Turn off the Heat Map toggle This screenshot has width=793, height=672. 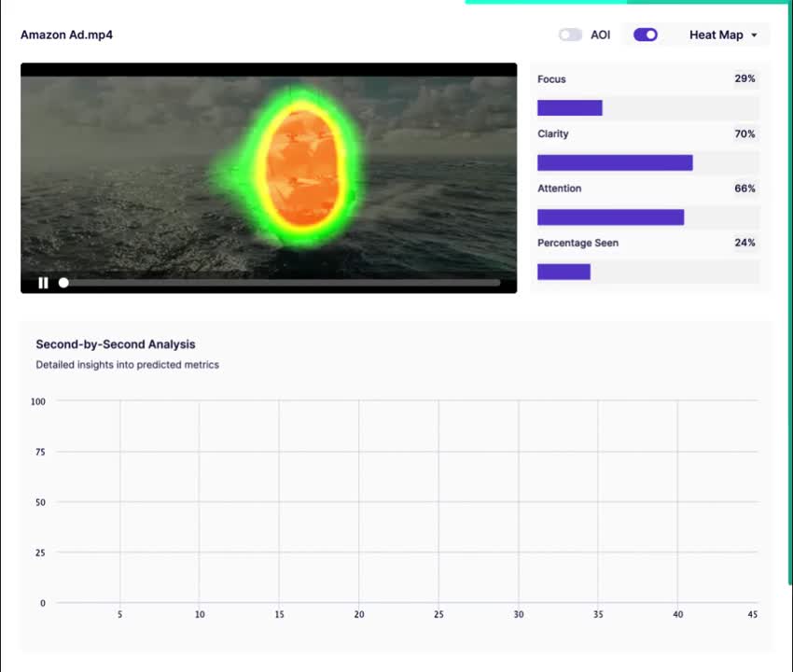coord(646,35)
